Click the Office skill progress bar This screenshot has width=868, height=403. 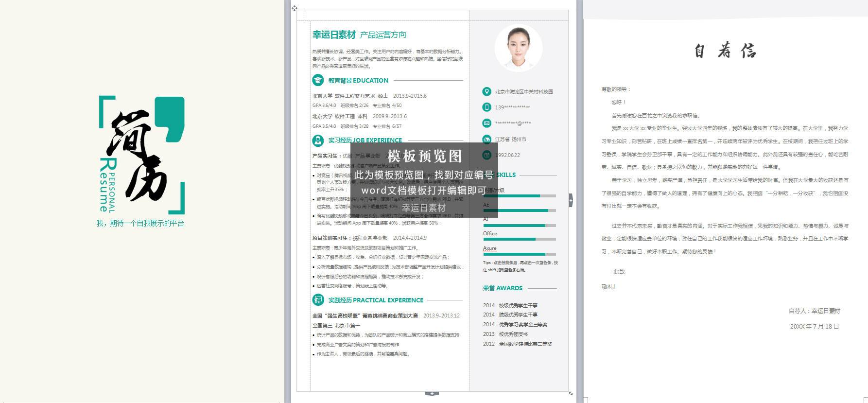coord(520,239)
